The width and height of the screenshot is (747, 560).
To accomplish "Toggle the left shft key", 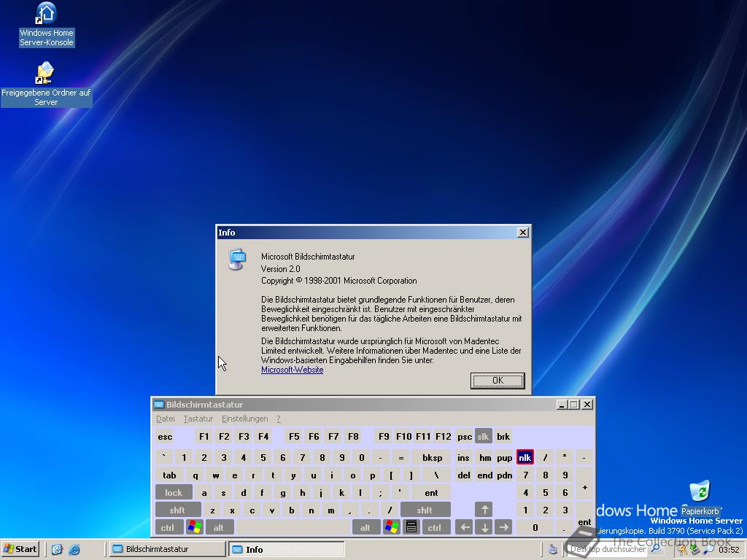I will (178, 510).
